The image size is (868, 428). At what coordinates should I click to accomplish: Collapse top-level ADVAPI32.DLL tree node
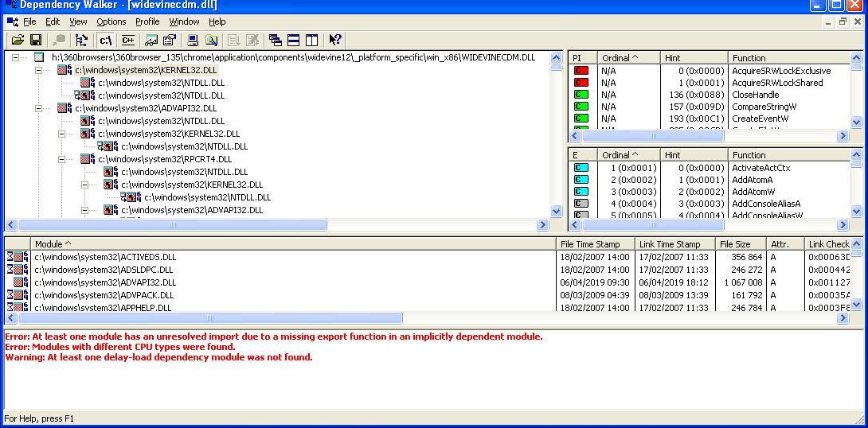(39, 108)
